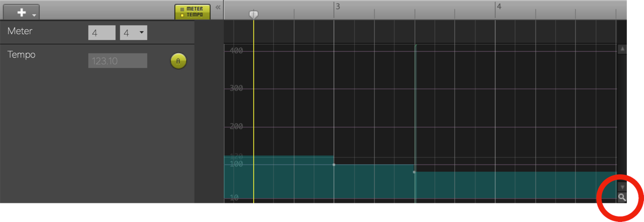This screenshot has height=222, width=644.
Task: Click the scroll up arrow of tempo graph
Action: coord(622,49)
